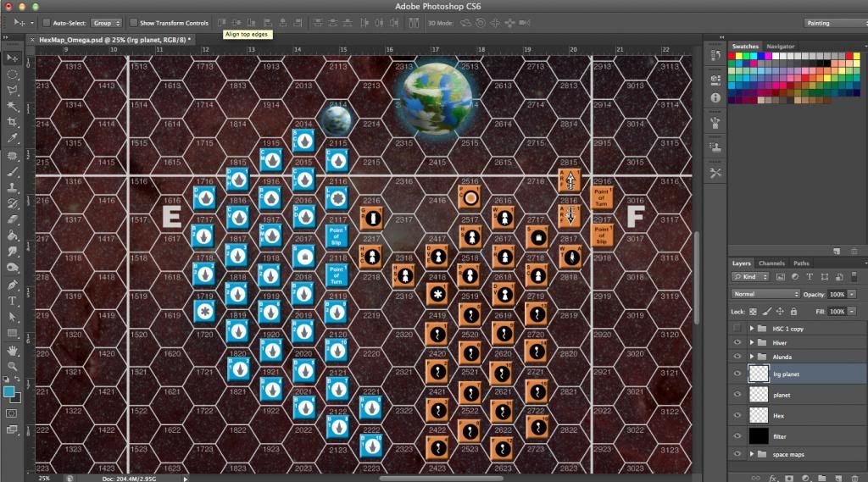Select the Horizontal Type tool

[x=12, y=301]
